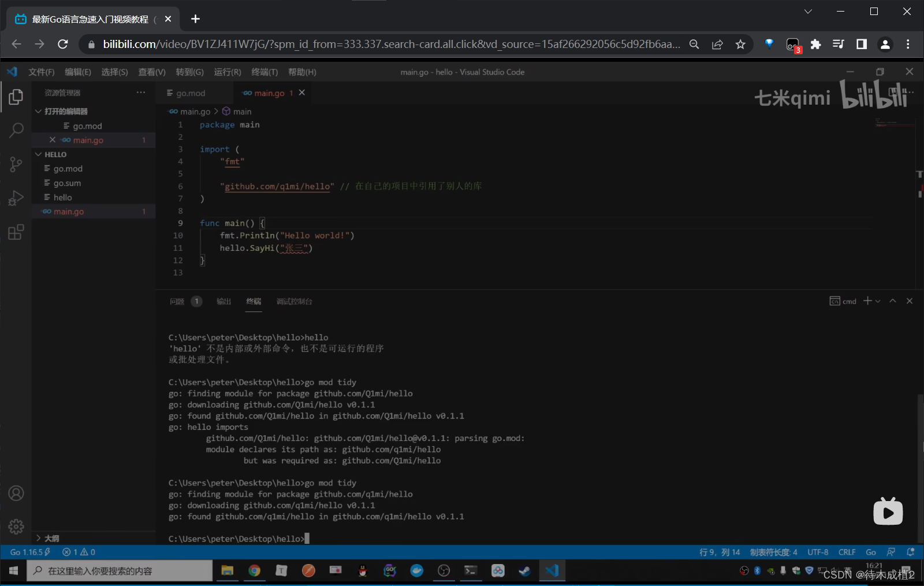The image size is (924, 586).
Task: Open the Windows Start button
Action: click(14, 571)
